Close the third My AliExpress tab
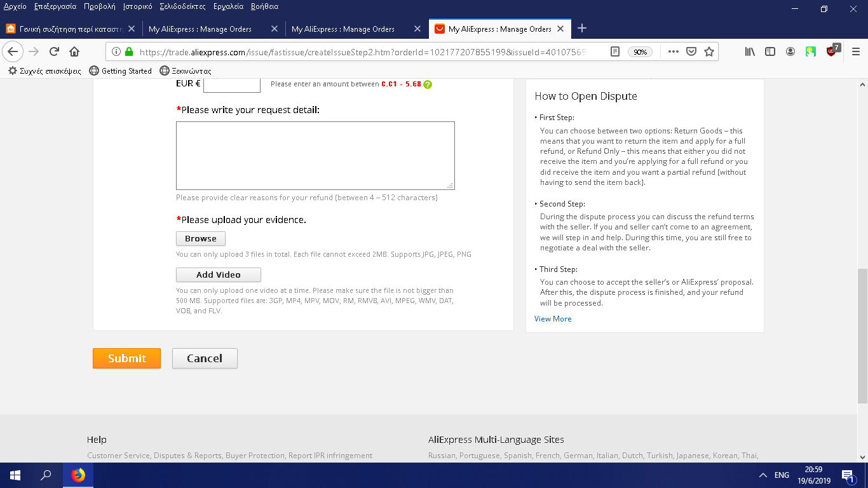The height and width of the screenshot is (488, 868). (417, 29)
